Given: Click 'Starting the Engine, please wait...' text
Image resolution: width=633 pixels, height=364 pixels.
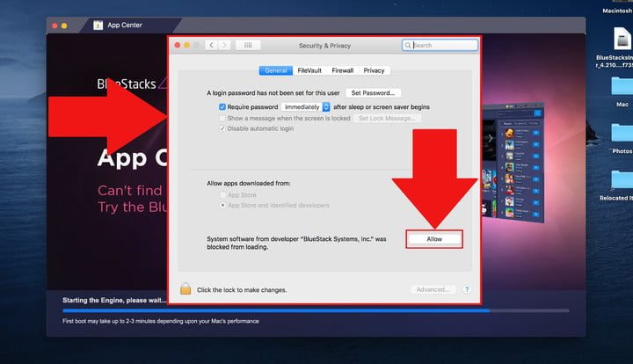Looking at the screenshot, I should (114, 300).
